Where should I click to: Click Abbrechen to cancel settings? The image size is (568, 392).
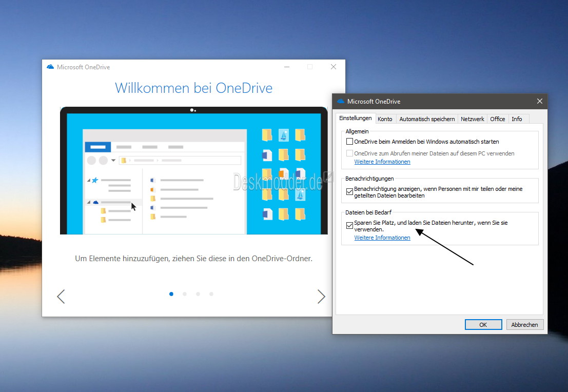[524, 325]
